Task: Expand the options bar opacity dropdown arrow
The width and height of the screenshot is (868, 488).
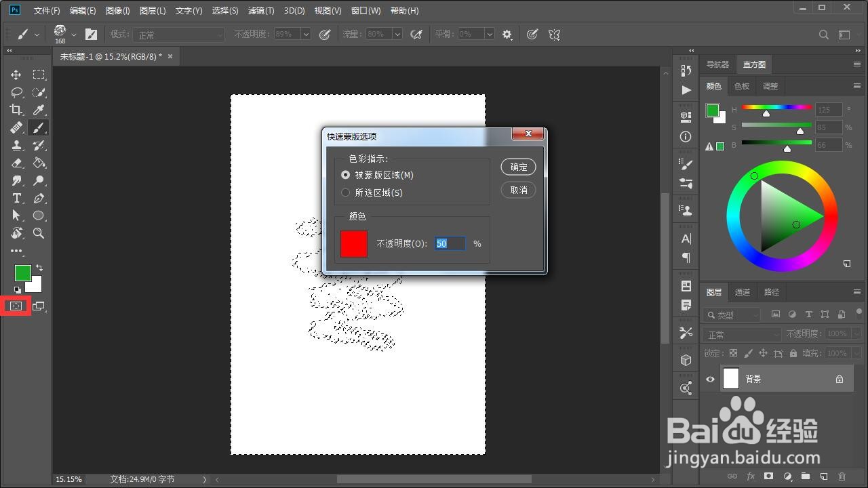Action: 305,35
